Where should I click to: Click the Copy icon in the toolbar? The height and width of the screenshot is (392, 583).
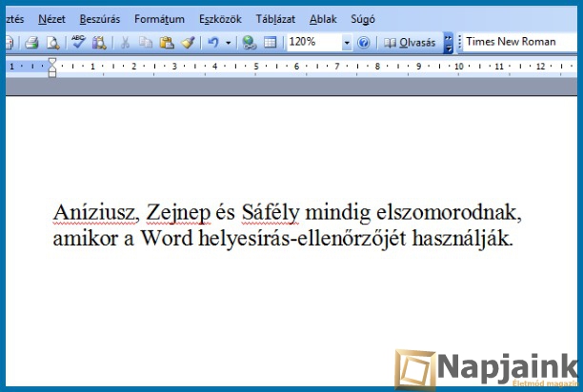coord(146,43)
